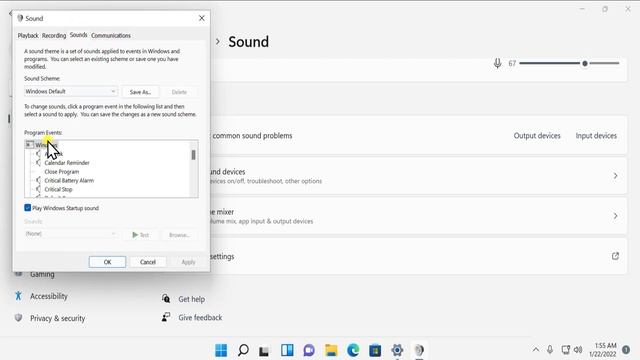The image size is (640, 360).
Task: Open Output devices troubleshooter link
Action: pos(537,136)
